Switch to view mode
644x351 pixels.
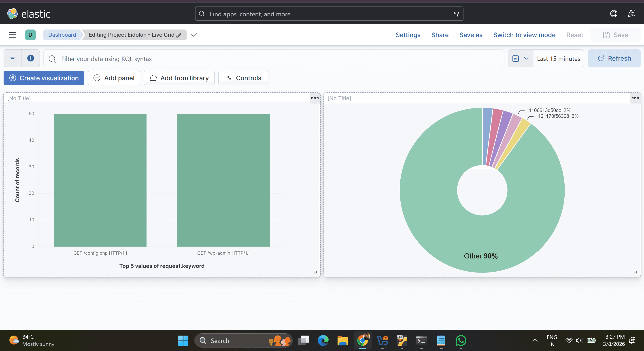[x=524, y=35]
